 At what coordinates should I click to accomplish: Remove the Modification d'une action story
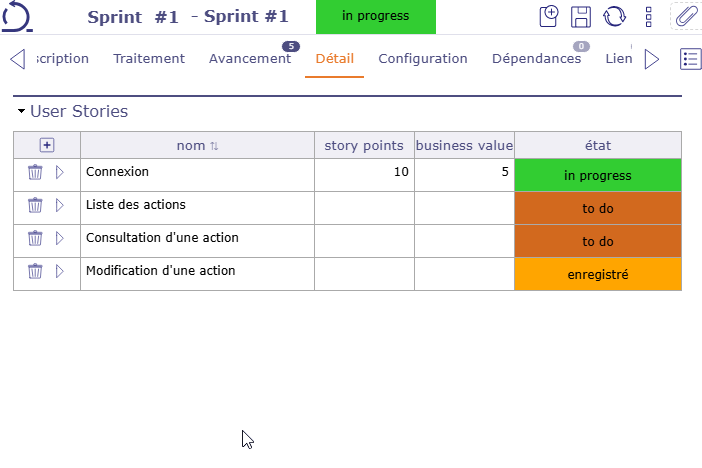[x=35, y=271]
